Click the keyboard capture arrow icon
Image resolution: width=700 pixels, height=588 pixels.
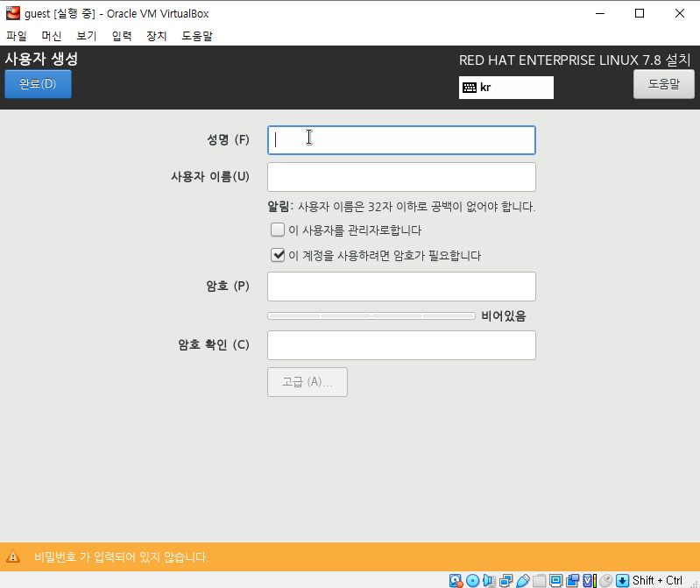pyautogui.click(x=622, y=580)
